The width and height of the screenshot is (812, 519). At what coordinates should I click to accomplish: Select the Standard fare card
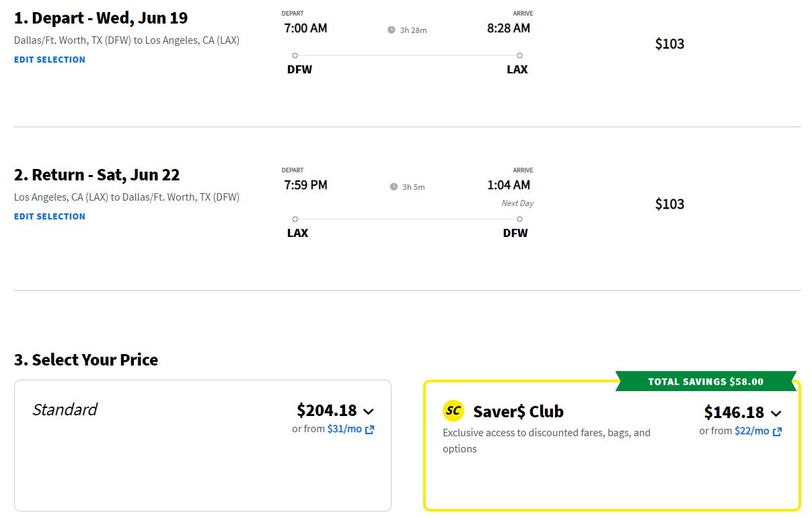[x=202, y=446]
